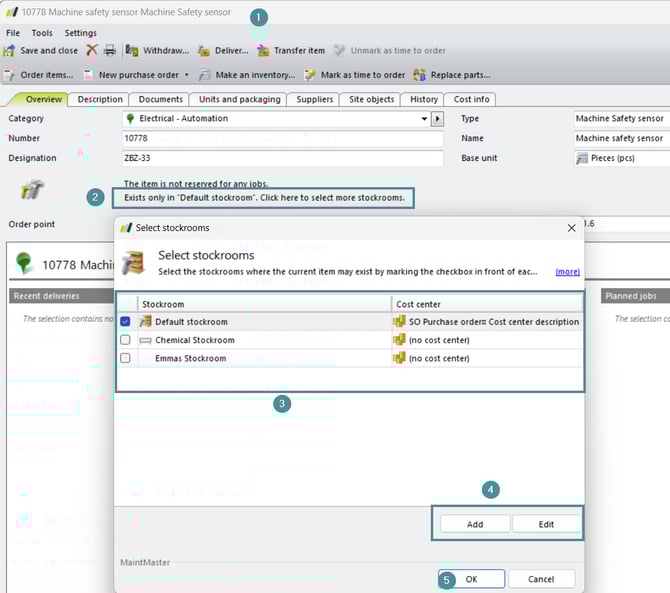Click the Withdraw icon
The width and height of the screenshot is (670, 593).
(x=132, y=51)
